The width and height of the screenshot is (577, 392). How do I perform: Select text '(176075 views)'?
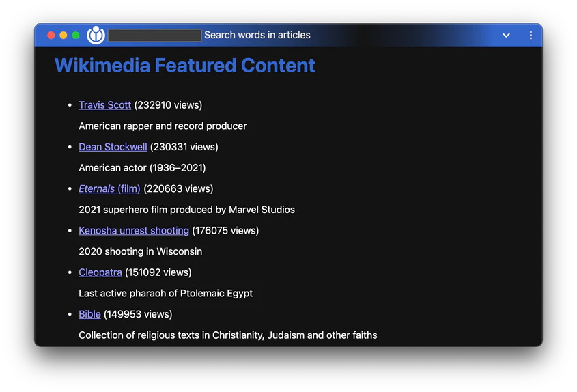click(225, 230)
